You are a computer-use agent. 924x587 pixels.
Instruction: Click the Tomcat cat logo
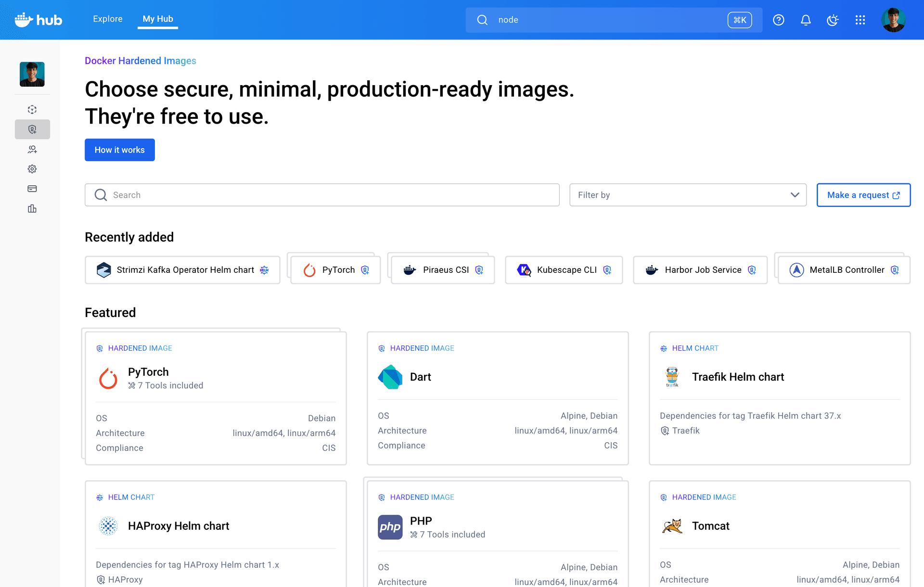[672, 526]
